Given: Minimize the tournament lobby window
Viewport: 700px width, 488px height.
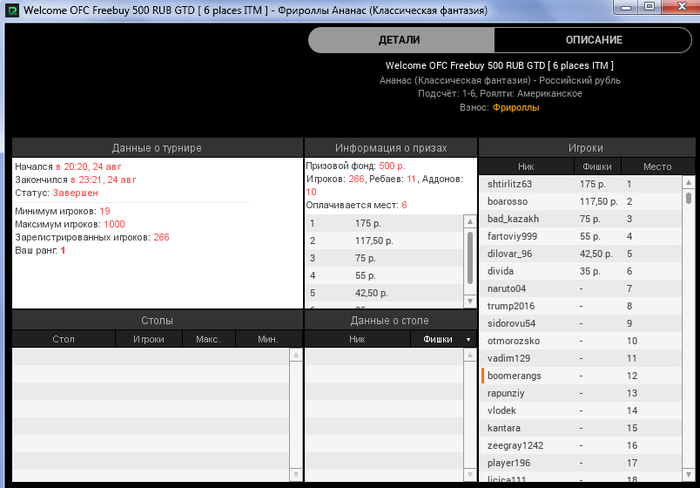Looking at the screenshot, I should coord(626,7).
